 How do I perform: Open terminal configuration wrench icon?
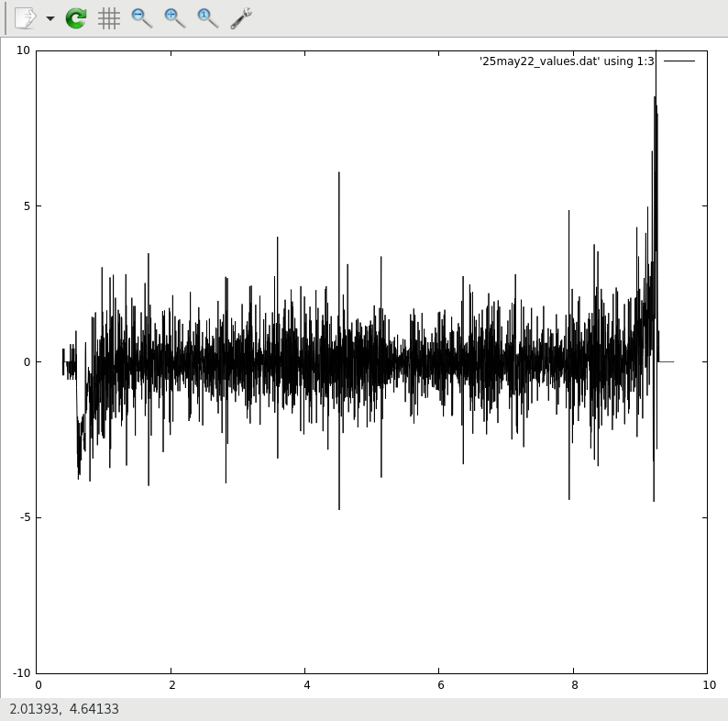pyautogui.click(x=241, y=18)
